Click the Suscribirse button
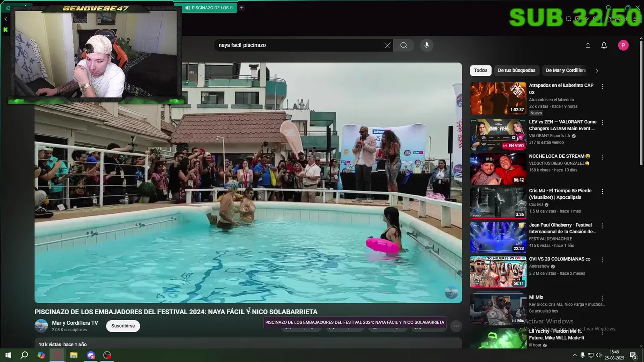This screenshot has width=644, height=362. (x=123, y=326)
